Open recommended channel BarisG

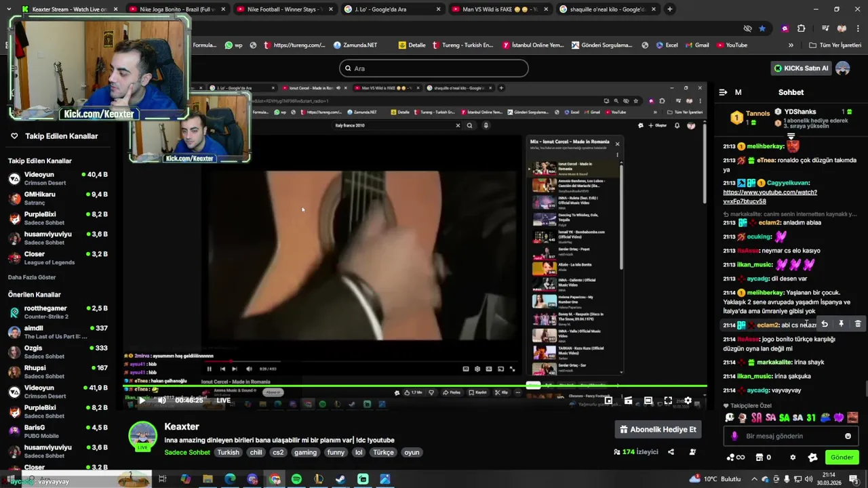click(58, 432)
